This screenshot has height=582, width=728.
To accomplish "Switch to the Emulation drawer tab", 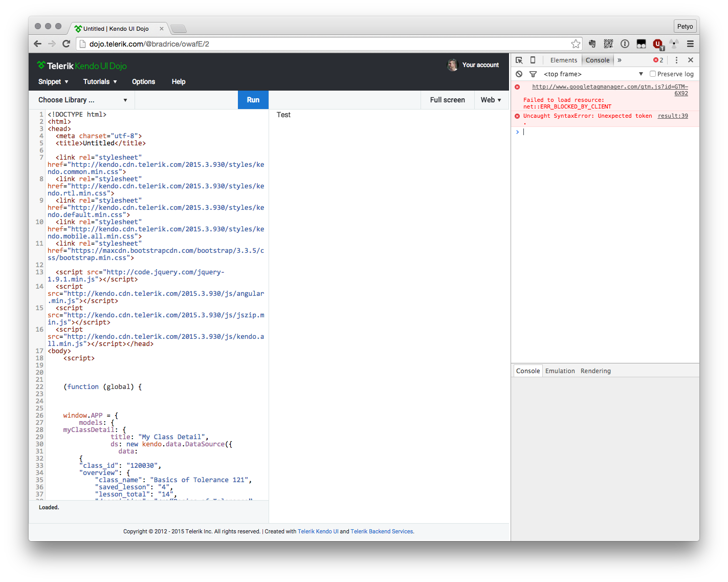I will 560,371.
